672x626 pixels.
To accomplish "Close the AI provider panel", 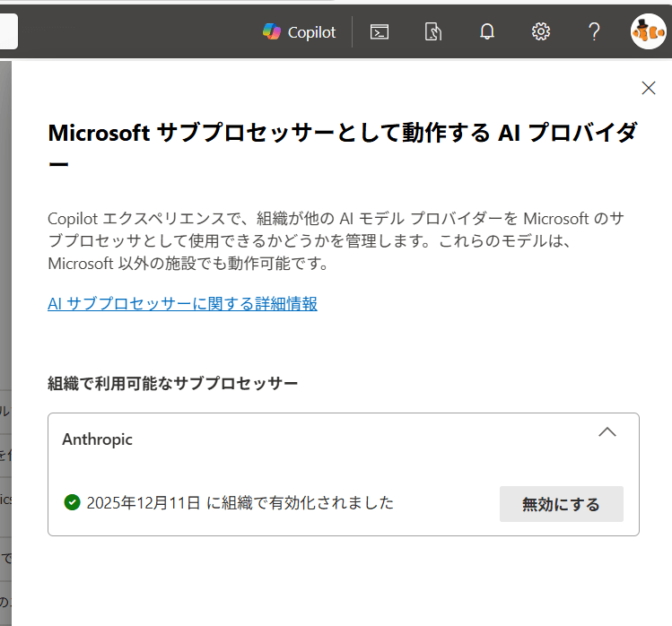I will pyautogui.click(x=649, y=88).
